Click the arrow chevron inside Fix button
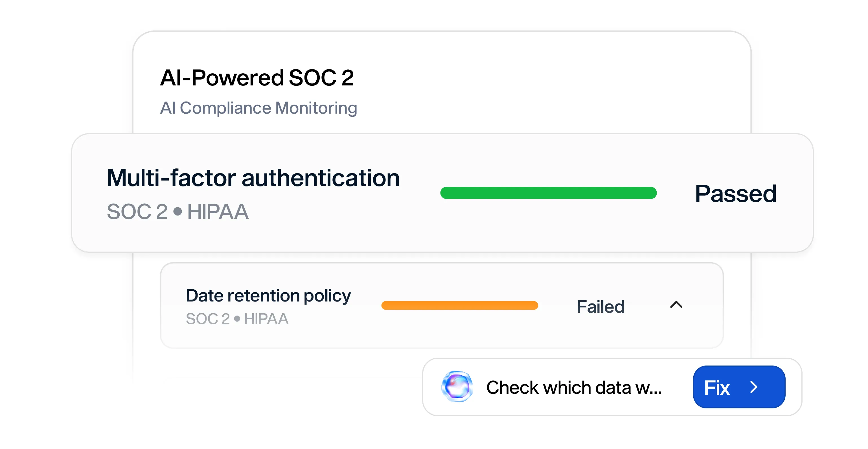Image resolution: width=868 pixels, height=449 pixels. point(754,387)
